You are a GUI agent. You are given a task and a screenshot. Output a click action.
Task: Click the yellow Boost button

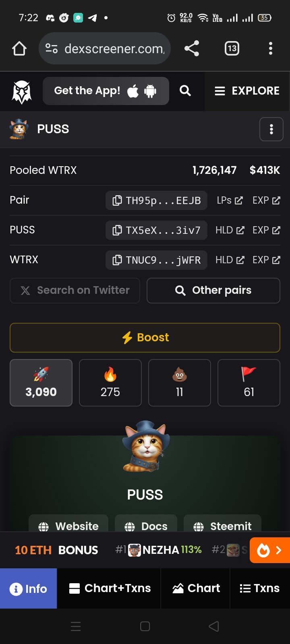coord(145,337)
